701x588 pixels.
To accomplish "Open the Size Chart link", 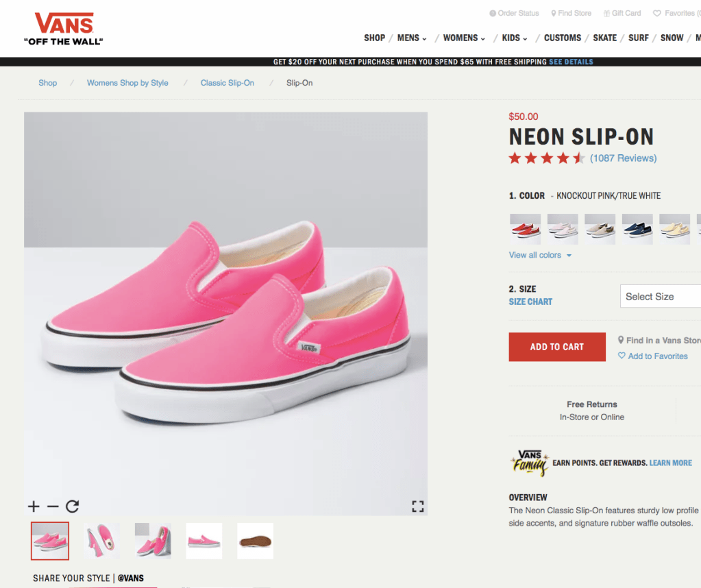I will click(530, 302).
